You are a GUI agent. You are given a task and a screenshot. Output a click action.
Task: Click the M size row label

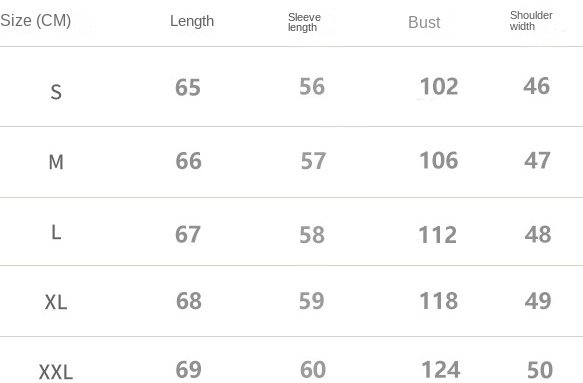(56, 162)
